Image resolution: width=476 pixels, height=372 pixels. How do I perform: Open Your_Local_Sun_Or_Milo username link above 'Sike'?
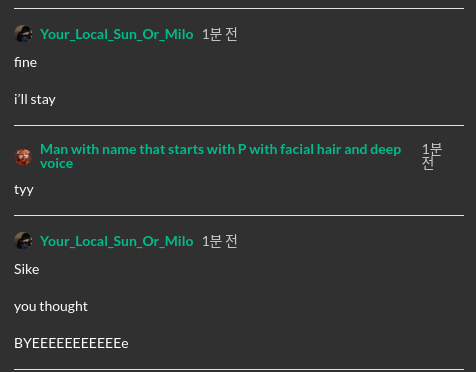pos(117,241)
